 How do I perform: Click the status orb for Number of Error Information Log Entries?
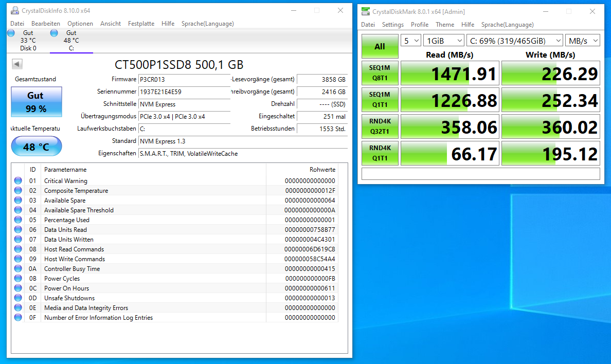18,317
